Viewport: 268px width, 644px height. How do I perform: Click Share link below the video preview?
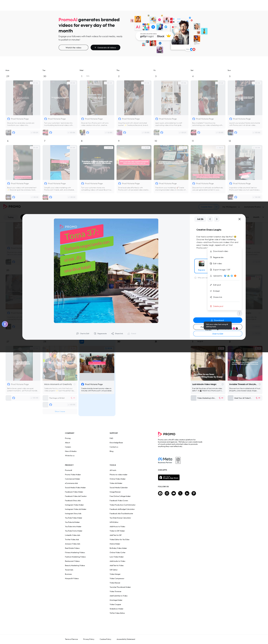click(117, 333)
